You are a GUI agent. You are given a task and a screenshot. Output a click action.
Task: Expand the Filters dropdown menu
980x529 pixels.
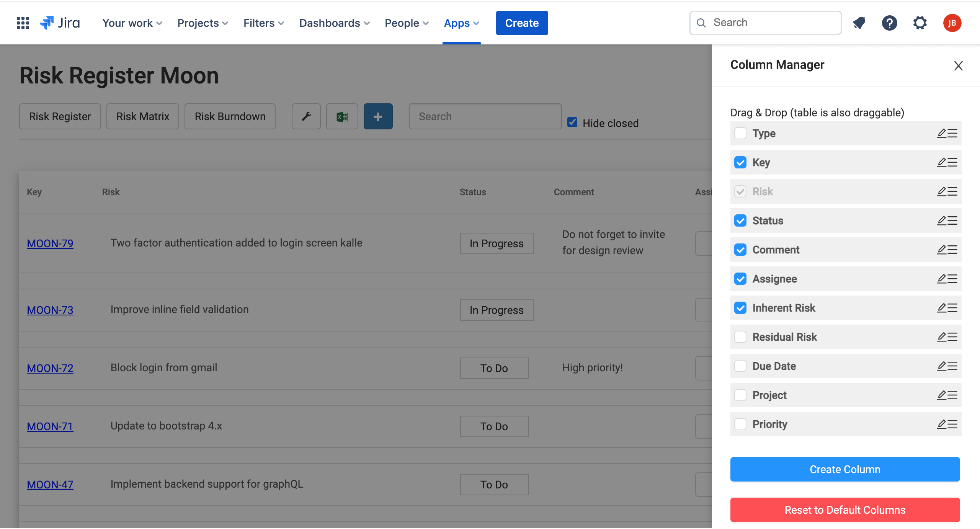tap(264, 23)
